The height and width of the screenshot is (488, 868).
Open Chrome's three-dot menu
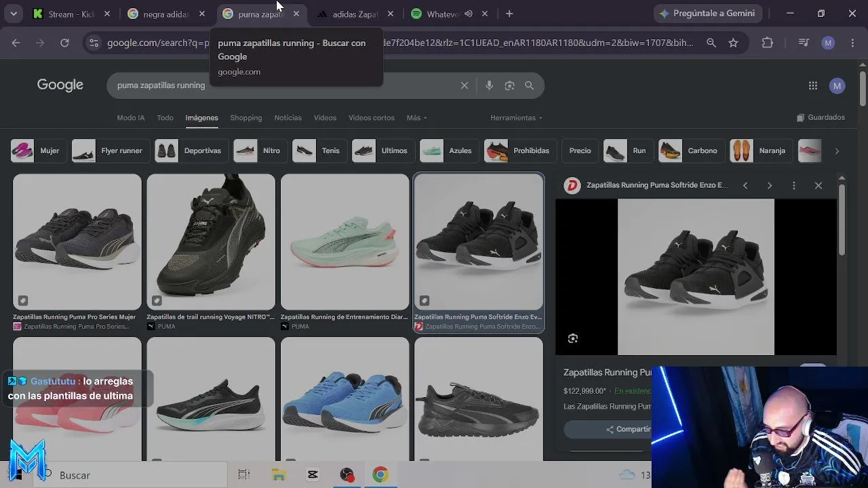coord(852,43)
